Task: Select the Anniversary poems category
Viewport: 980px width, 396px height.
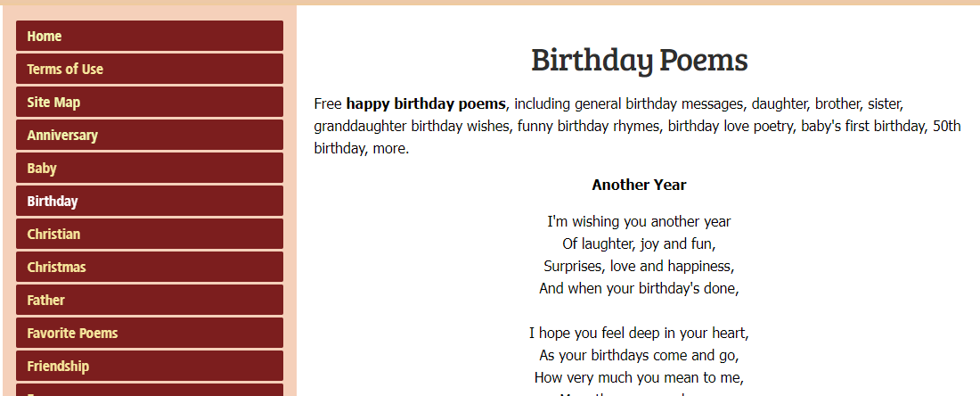Action: click(62, 136)
